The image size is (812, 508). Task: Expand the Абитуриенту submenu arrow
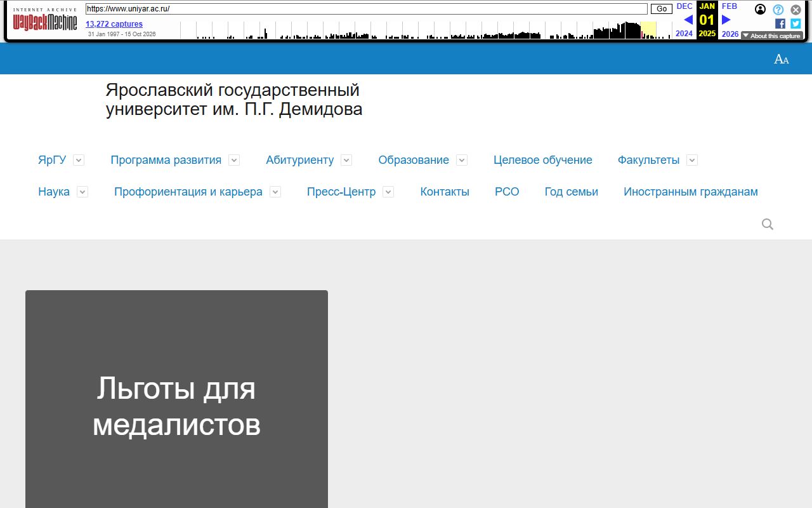346,160
